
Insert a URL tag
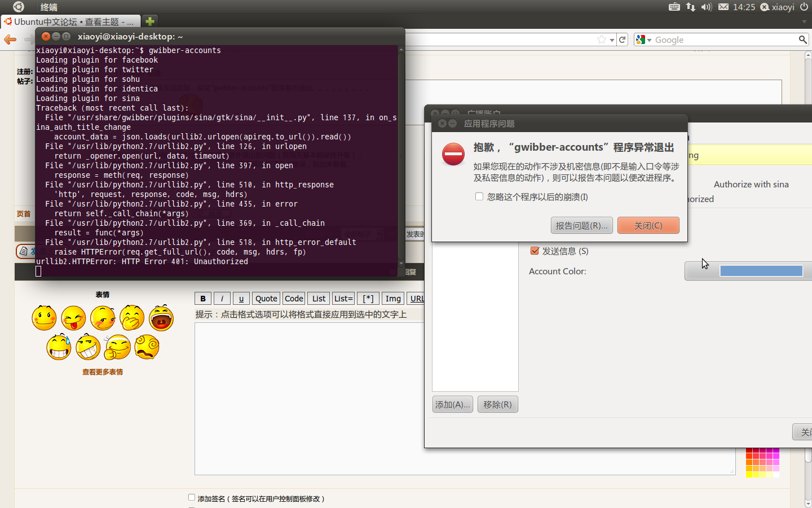(x=416, y=299)
